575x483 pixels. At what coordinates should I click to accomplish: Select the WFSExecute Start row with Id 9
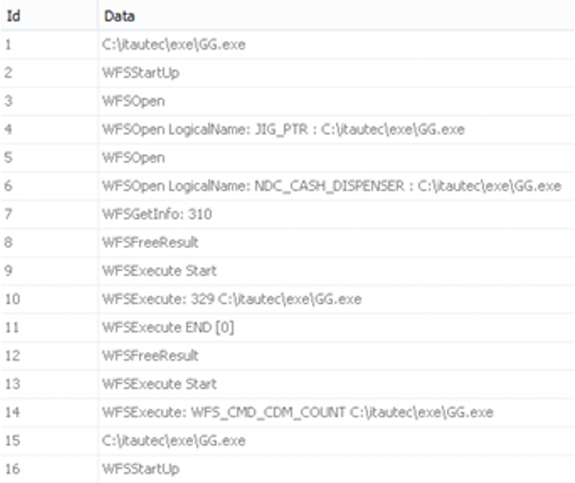(x=288, y=271)
